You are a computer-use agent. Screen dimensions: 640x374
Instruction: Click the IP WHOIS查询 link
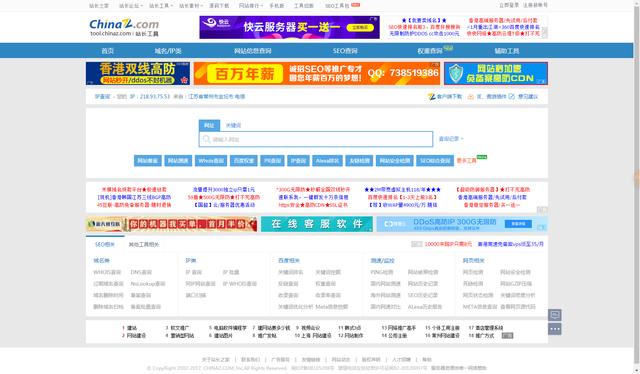pos(240,284)
